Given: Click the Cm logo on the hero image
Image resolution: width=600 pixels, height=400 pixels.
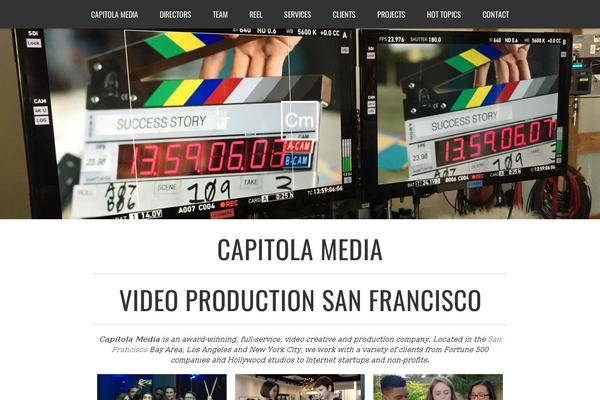Looking at the screenshot, I should pyautogui.click(x=300, y=120).
